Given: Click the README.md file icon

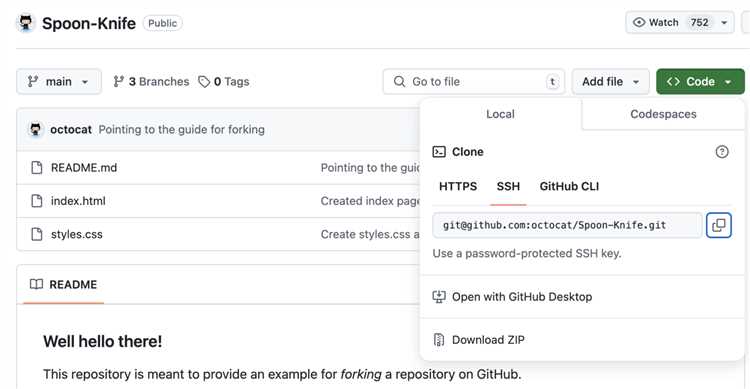Looking at the screenshot, I should (x=36, y=167).
